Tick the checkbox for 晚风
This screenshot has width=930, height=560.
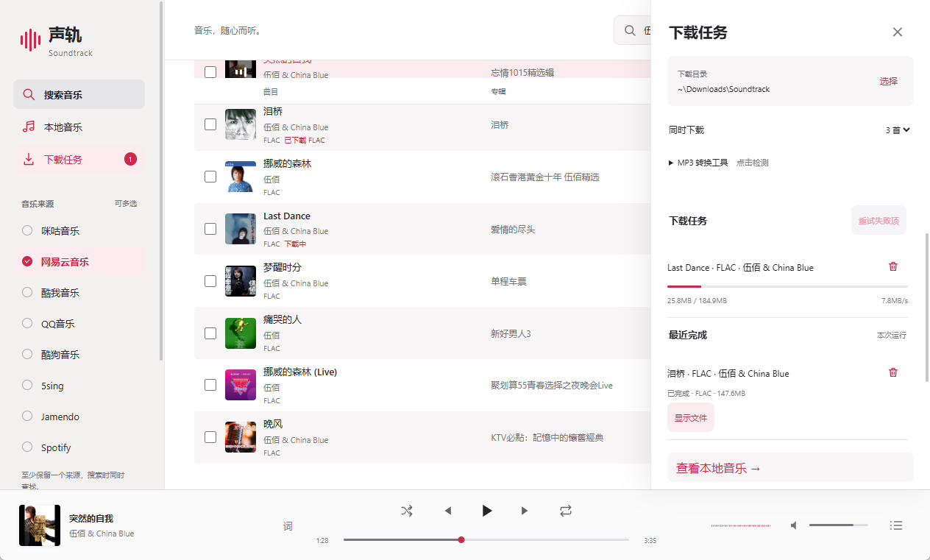(210, 437)
